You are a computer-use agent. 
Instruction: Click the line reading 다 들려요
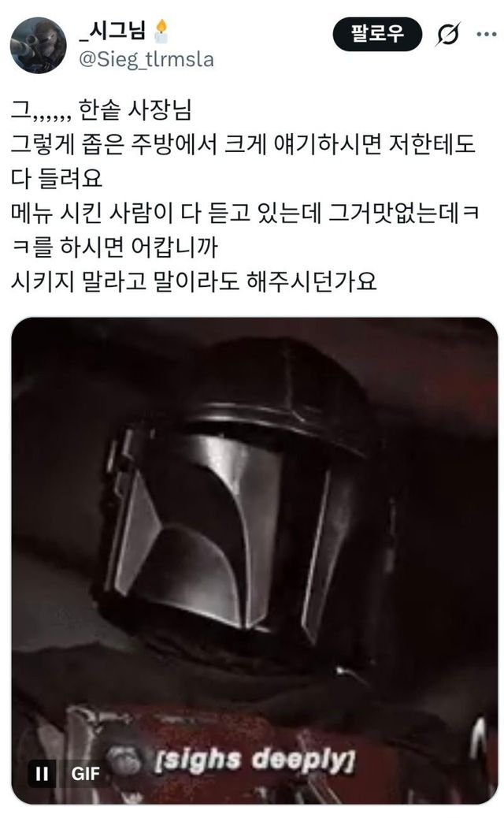[x=56, y=178]
